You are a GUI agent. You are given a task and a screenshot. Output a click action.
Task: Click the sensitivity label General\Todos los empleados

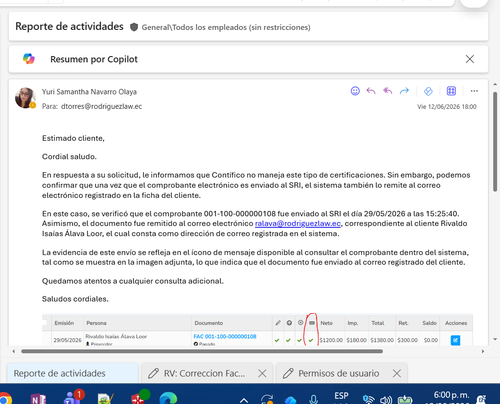click(226, 27)
